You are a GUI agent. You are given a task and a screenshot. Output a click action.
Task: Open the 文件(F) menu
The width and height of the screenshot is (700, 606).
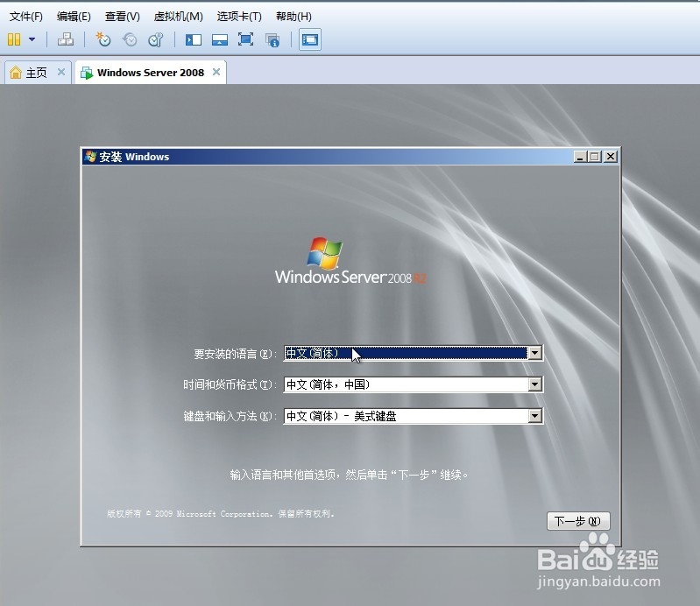tap(26, 17)
